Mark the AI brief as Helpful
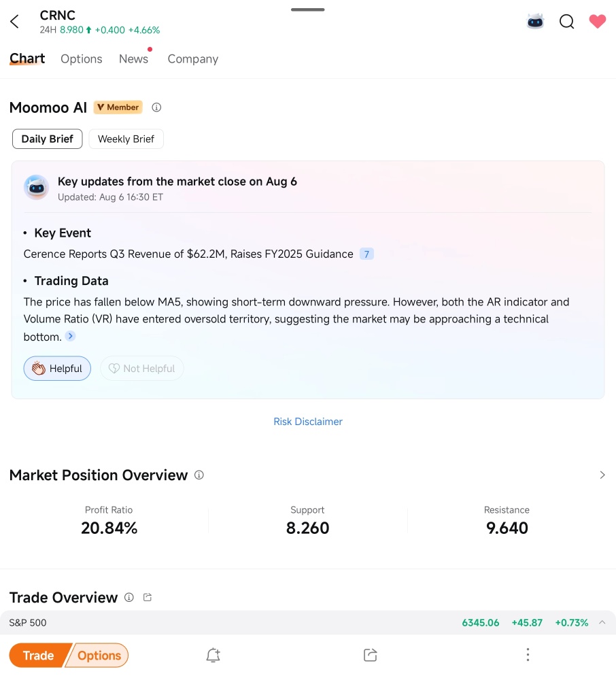616x676 pixels. (x=57, y=368)
